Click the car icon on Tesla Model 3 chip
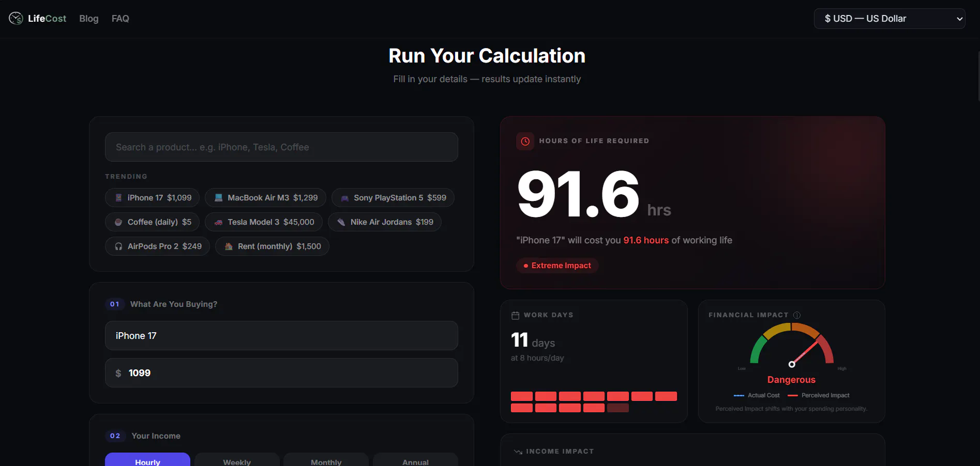The height and width of the screenshot is (466, 980). pyautogui.click(x=218, y=222)
